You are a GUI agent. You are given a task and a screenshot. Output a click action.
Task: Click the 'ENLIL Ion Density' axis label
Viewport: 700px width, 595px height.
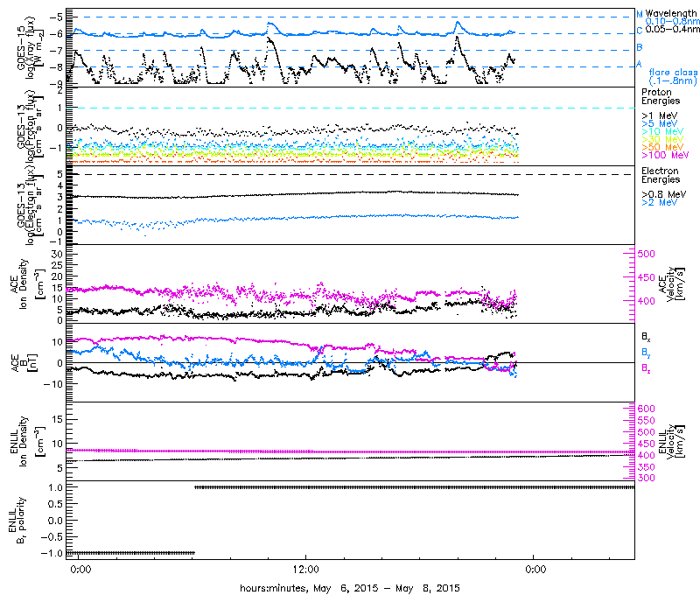(28, 442)
